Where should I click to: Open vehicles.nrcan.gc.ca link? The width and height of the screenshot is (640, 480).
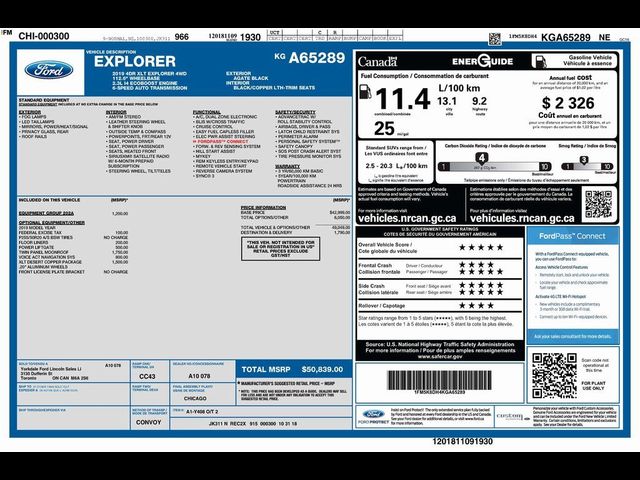point(407,218)
